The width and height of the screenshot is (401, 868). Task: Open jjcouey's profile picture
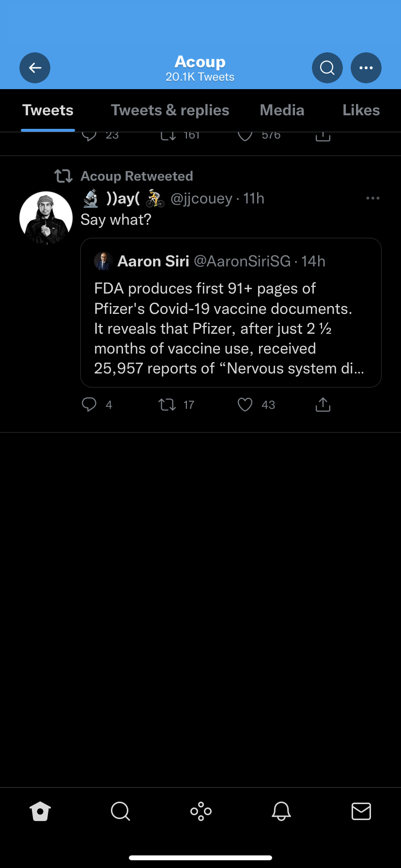coord(46,218)
